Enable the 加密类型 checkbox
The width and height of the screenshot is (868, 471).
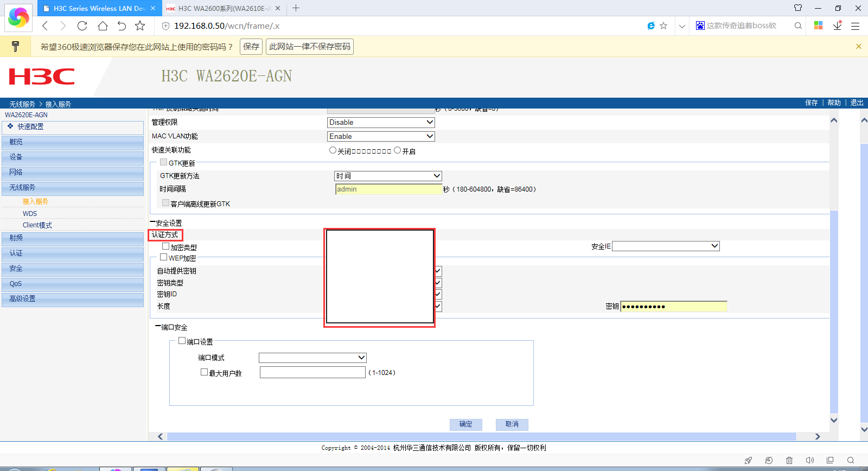[x=166, y=246]
